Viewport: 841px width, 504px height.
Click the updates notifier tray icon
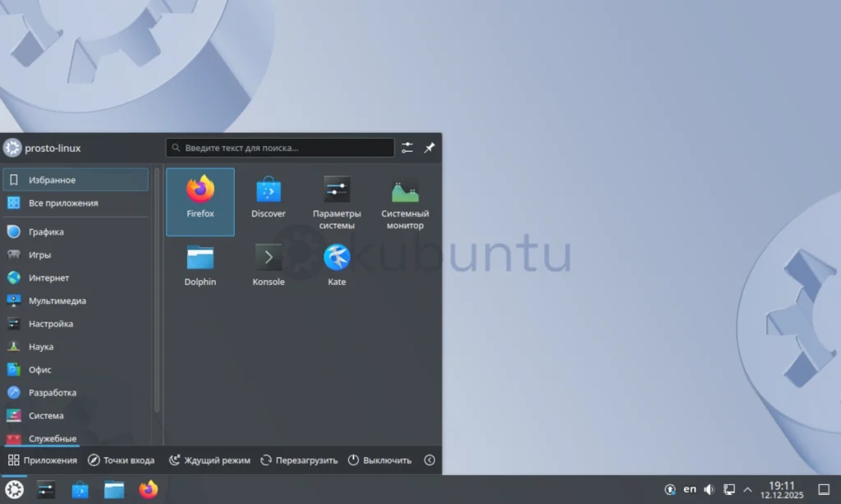pyautogui.click(x=670, y=489)
